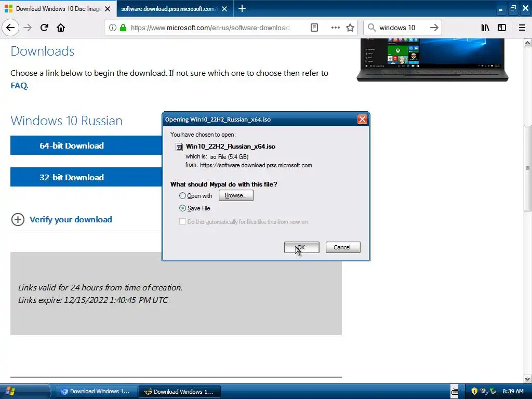Screen dimensions: 532x399
Task: Close the Download Windows 10 Disc Image tab
Action: click(x=108, y=9)
